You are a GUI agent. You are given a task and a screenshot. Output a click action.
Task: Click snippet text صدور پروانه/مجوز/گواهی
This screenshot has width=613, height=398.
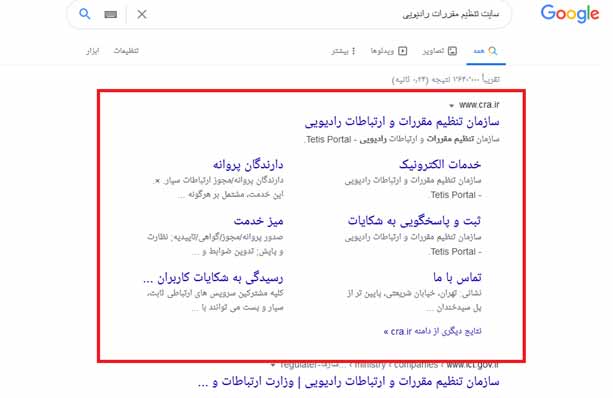(215, 237)
